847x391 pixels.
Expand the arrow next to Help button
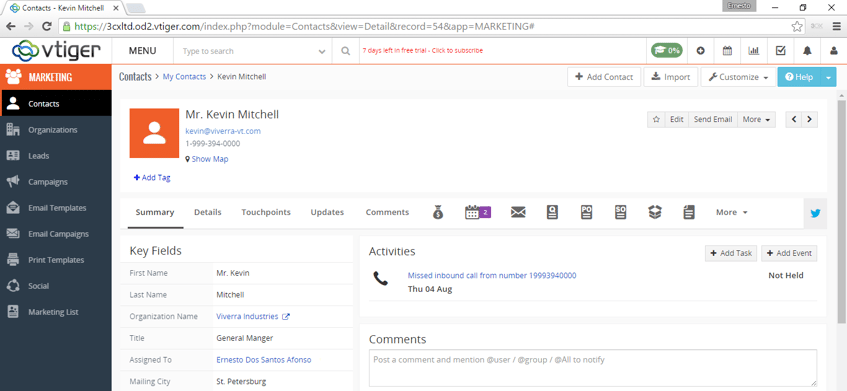tap(828, 77)
